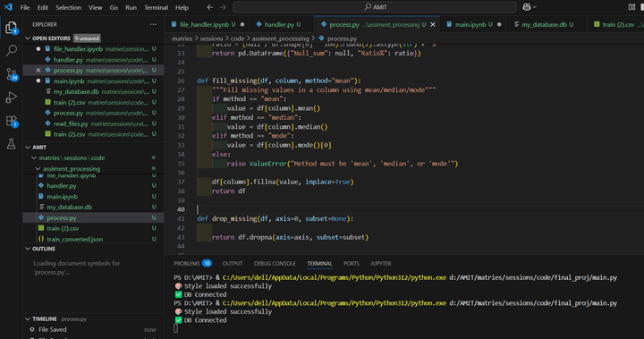Select the Terminal panel tab
Viewport: 644px width, 339px height.
tap(319, 263)
